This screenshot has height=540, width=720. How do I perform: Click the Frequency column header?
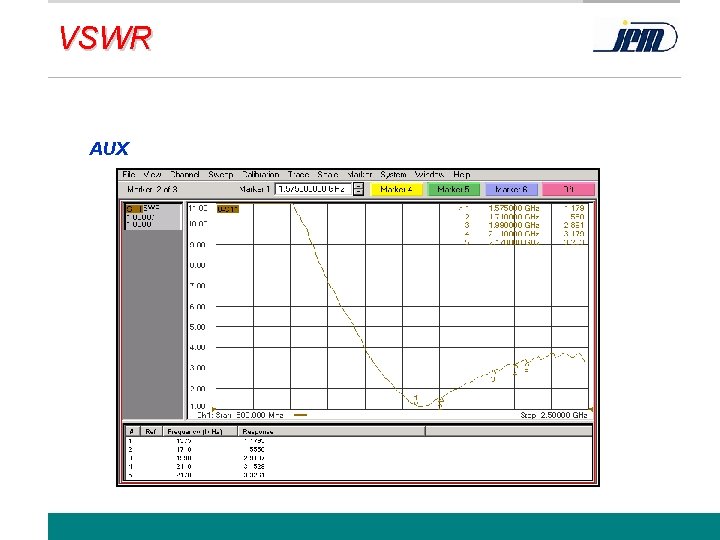tap(200, 432)
